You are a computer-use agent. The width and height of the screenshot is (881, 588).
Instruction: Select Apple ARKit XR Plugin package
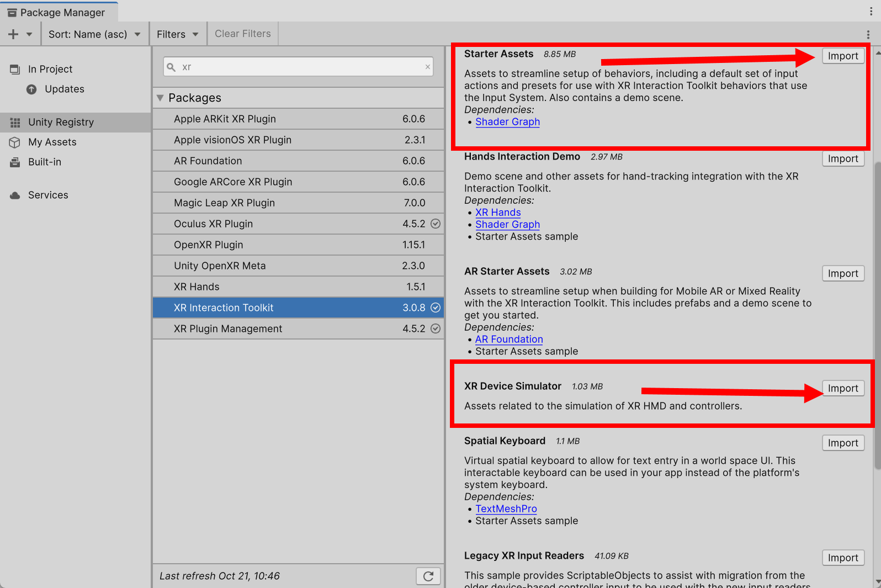point(298,119)
